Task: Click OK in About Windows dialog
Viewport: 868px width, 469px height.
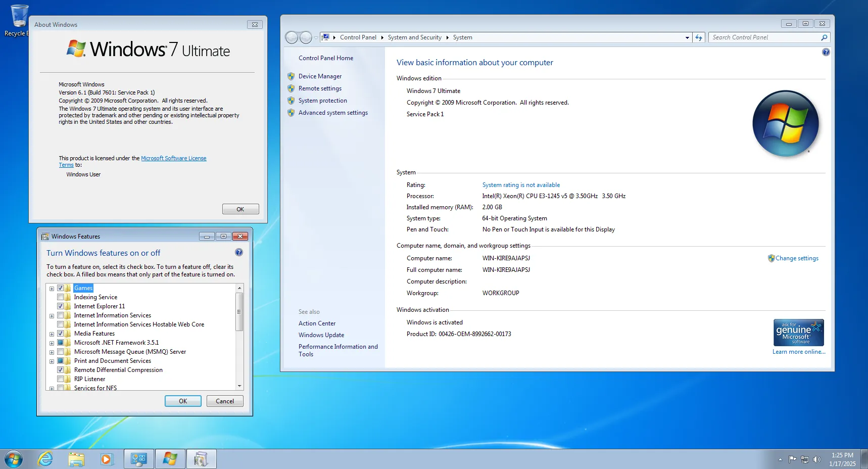Action: 240,209
